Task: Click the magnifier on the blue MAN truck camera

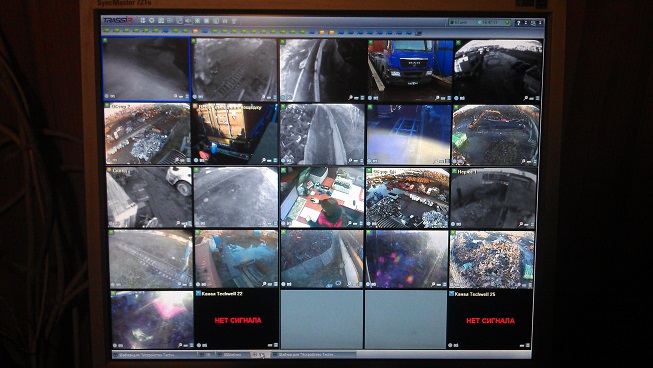Action: 437,98
